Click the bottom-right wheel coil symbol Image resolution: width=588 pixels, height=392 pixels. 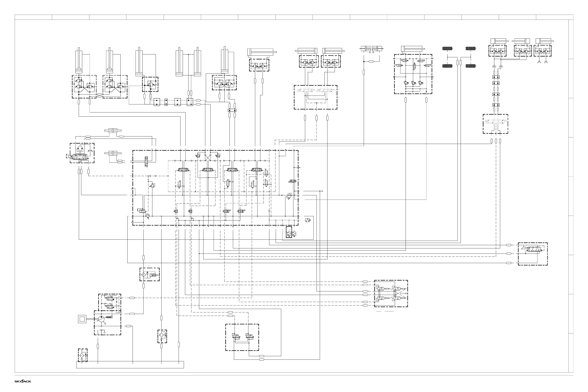tap(471, 66)
